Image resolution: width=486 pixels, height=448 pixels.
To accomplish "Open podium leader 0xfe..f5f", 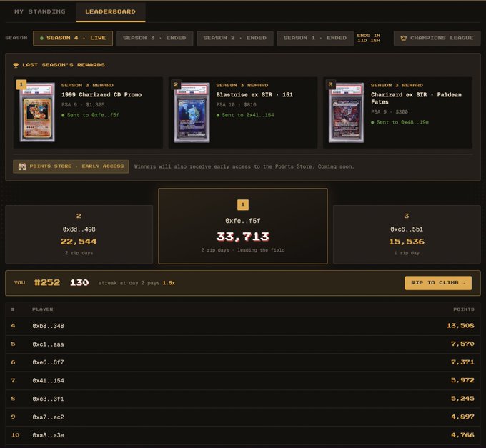I will click(x=243, y=221).
